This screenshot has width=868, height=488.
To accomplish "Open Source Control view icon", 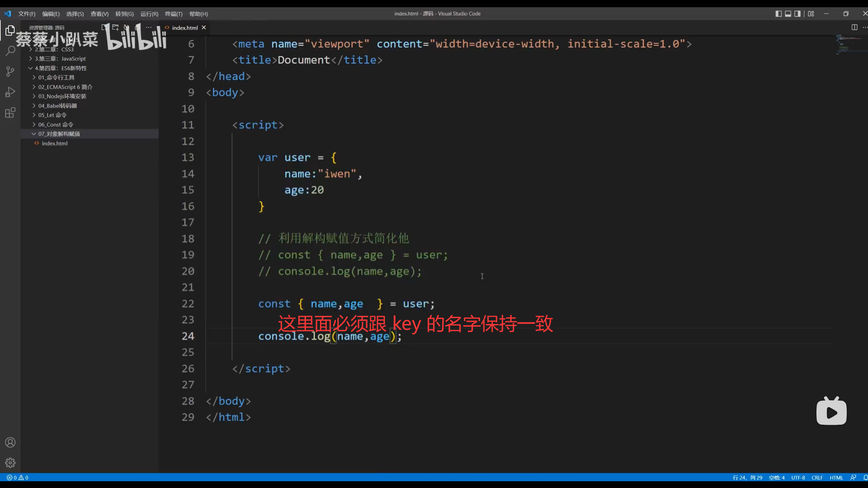I will click(10, 71).
